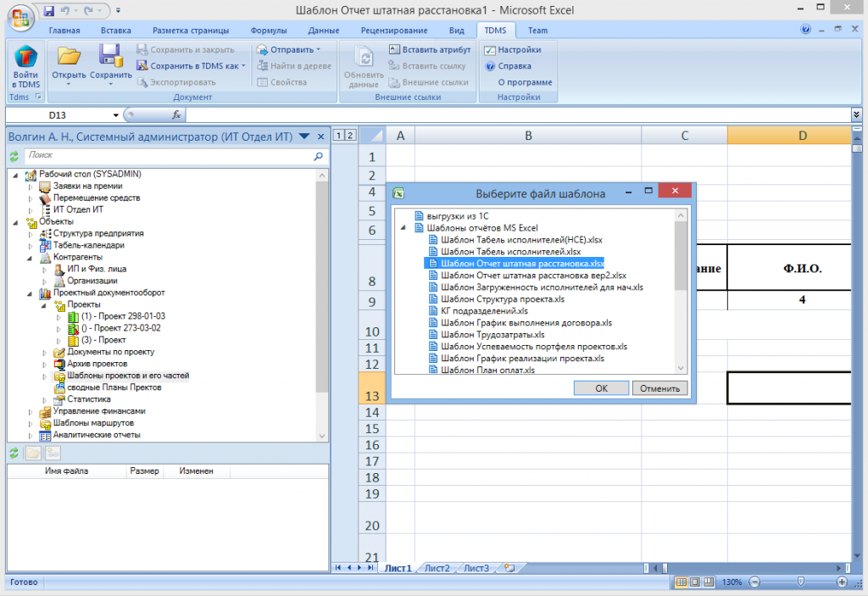
Task: Open the Главная ribbon tab
Action: (x=64, y=31)
